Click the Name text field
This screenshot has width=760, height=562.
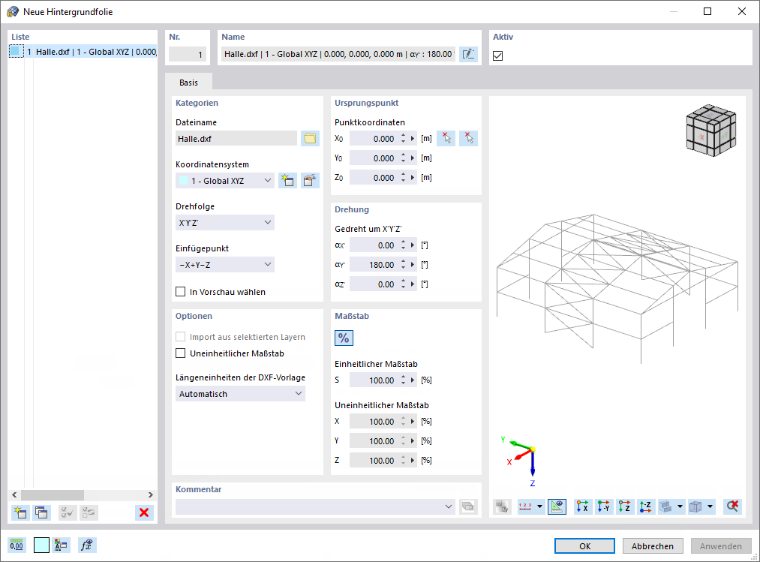[x=339, y=54]
